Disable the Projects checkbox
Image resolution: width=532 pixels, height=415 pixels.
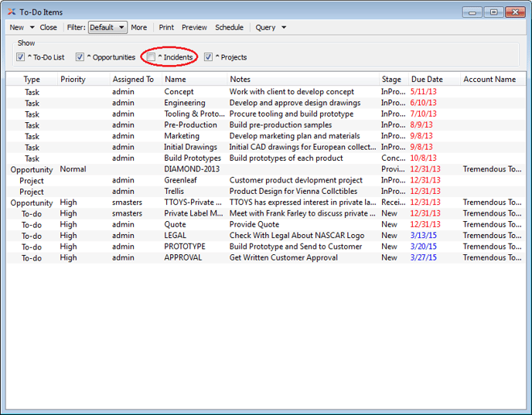pyautogui.click(x=208, y=57)
